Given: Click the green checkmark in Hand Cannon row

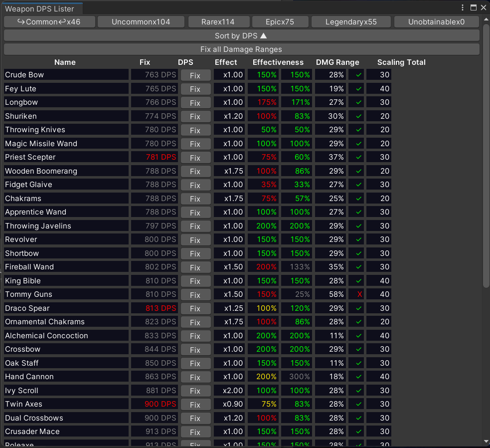Looking at the screenshot, I should coord(359,377).
